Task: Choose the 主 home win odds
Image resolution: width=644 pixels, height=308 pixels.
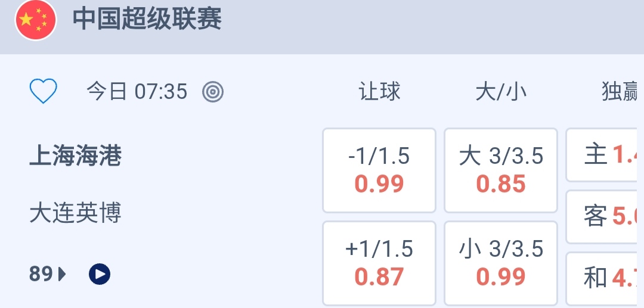Action: click(x=602, y=155)
